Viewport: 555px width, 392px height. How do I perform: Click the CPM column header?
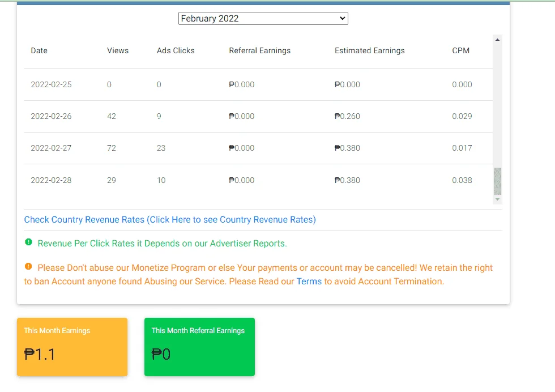click(460, 50)
